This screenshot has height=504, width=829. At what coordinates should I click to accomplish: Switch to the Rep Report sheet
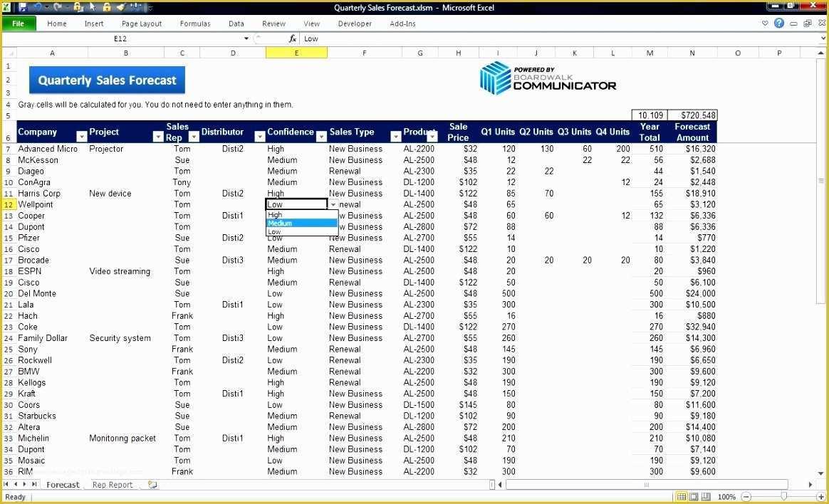click(112, 485)
